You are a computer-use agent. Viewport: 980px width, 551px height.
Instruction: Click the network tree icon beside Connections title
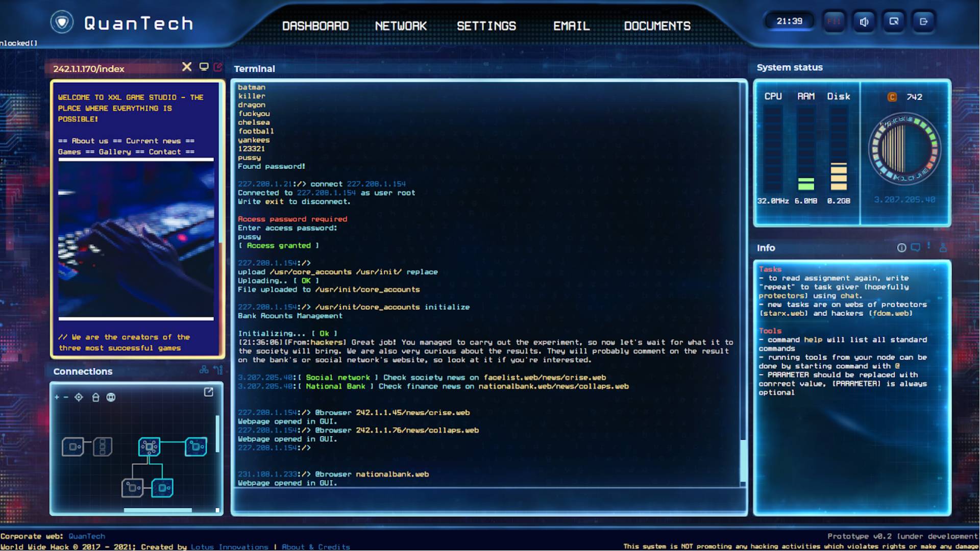[x=204, y=370]
